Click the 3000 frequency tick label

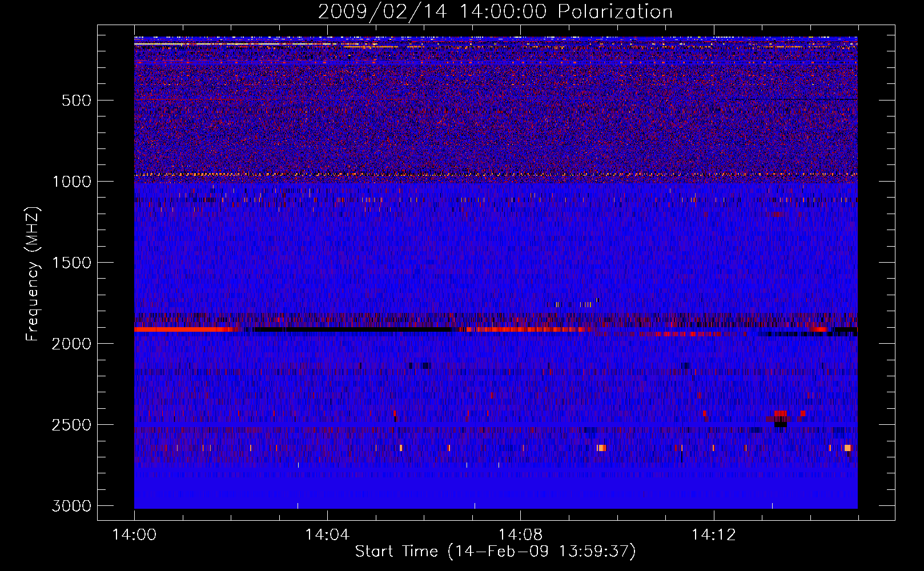72,506
